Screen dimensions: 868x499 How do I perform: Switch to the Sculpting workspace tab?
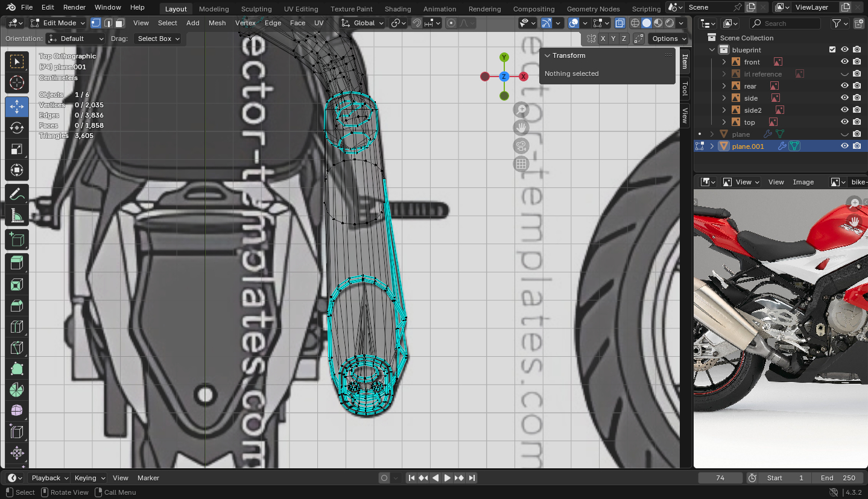click(x=256, y=9)
